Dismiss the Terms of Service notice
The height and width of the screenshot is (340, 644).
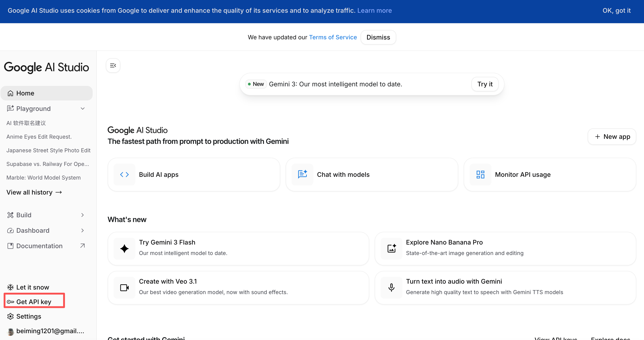[x=378, y=37]
